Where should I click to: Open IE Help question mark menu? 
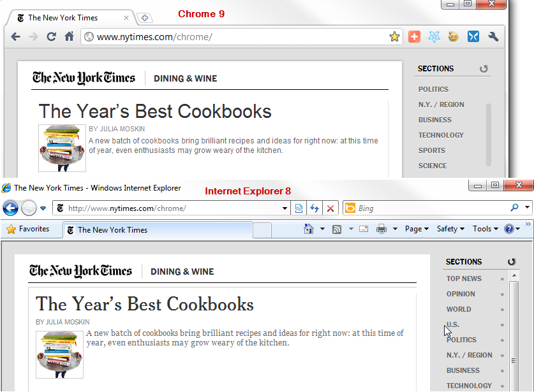512,229
